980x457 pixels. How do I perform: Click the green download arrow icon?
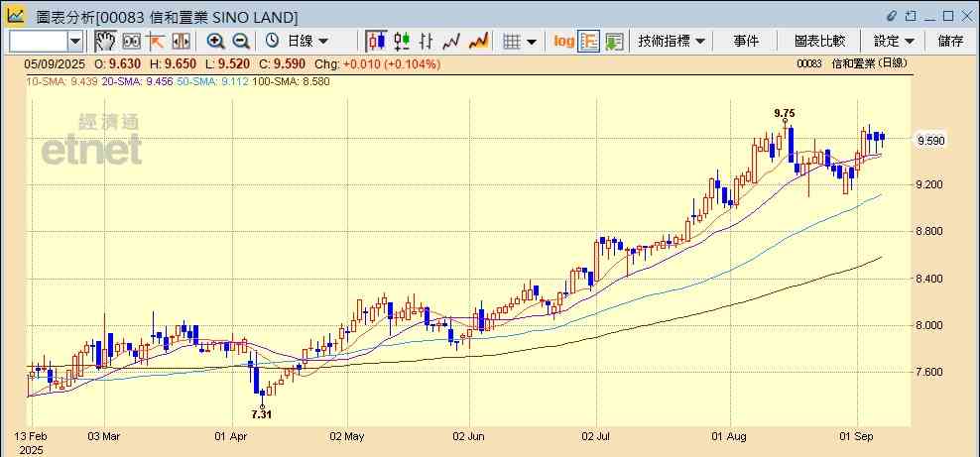click(614, 42)
